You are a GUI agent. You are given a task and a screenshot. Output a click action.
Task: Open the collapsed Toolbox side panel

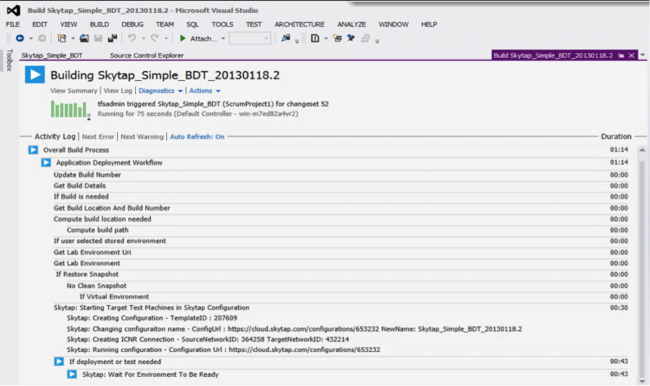click(10, 60)
